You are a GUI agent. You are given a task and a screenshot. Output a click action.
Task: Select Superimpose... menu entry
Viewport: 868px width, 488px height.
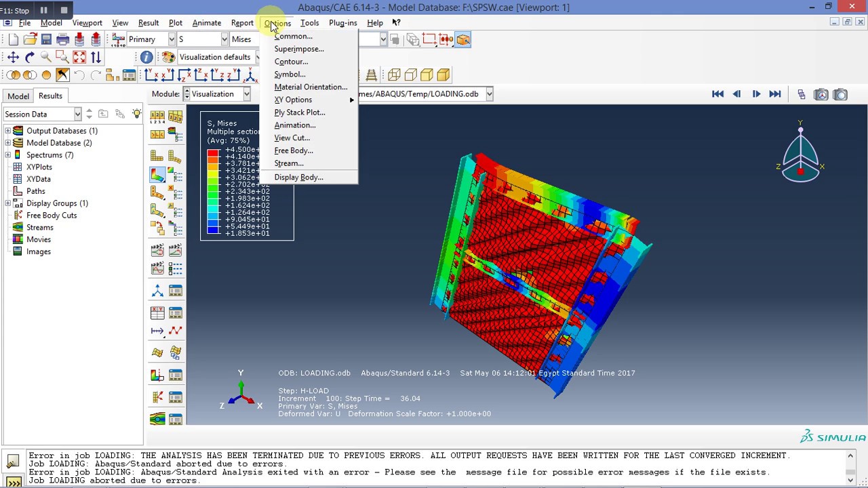(309, 49)
